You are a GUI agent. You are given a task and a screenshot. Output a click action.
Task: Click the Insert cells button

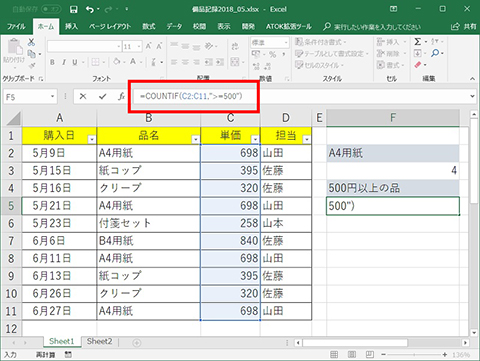click(391, 42)
